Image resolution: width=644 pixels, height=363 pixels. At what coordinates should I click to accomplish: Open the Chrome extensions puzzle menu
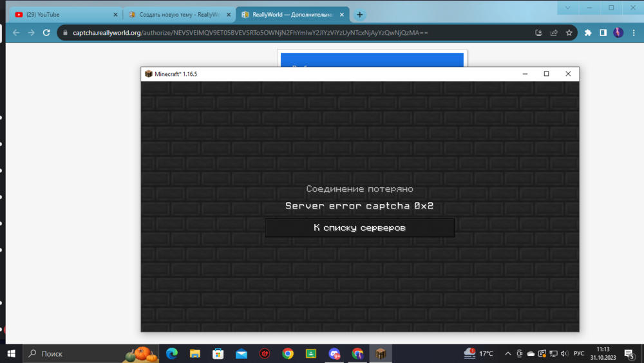[588, 32]
